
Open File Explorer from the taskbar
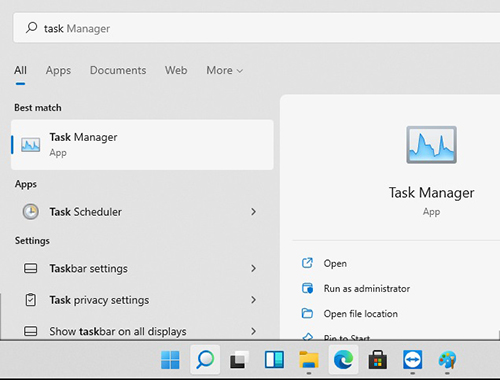tap(309, 360)
